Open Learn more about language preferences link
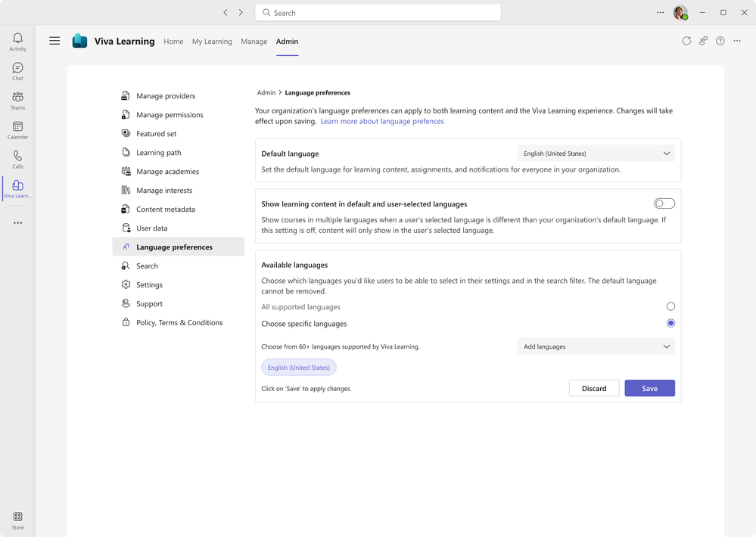 click(x=382, y=121)
